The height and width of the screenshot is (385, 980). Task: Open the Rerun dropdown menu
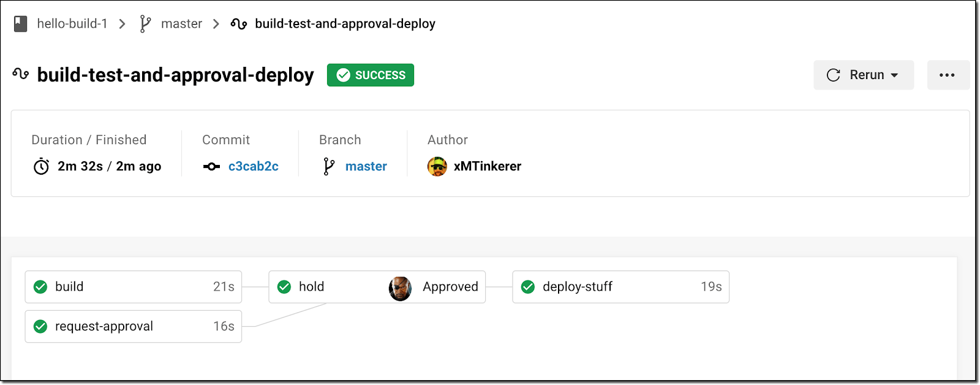[x=863, y=75]
